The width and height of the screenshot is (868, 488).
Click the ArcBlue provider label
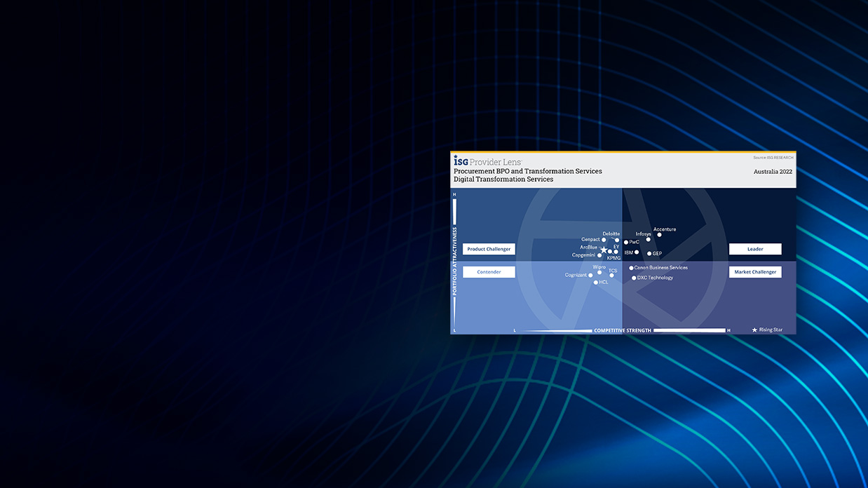tap(588, 248)
